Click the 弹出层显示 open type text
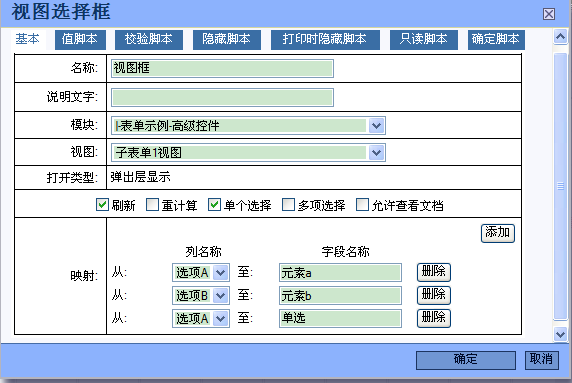This screenshot has width=572, height=383. pos(140,177)
